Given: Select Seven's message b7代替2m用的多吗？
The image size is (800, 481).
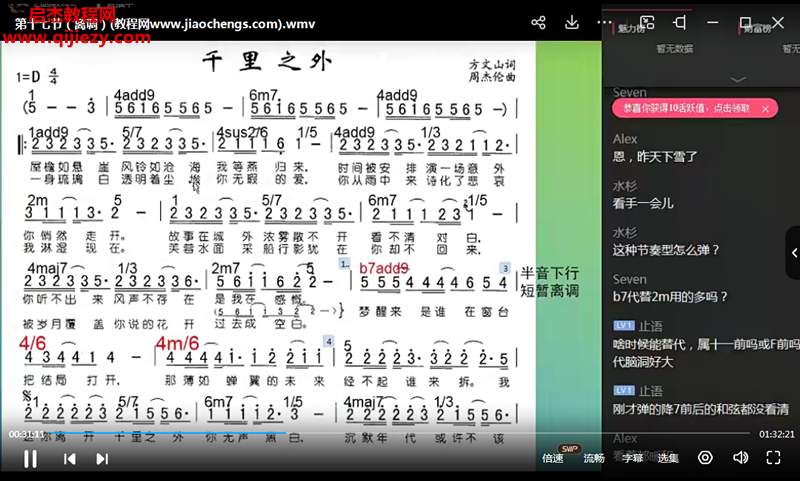Looking at the screenshot, I should [x=670, y=297].
